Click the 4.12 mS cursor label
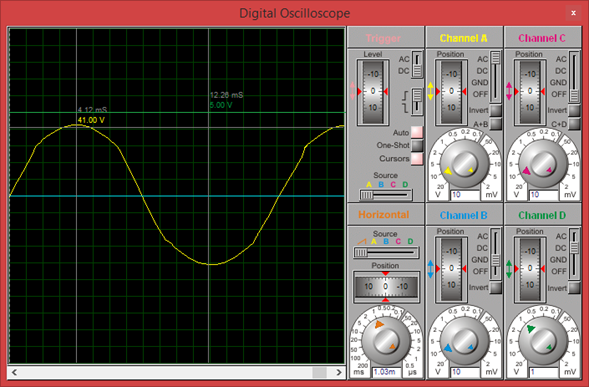 [x=92, y=110]
